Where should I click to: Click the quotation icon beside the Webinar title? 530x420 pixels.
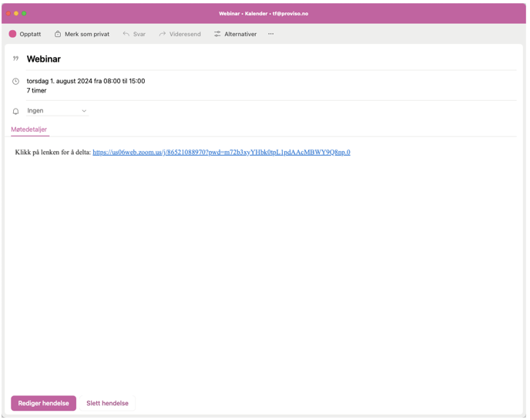pos(15,59)
